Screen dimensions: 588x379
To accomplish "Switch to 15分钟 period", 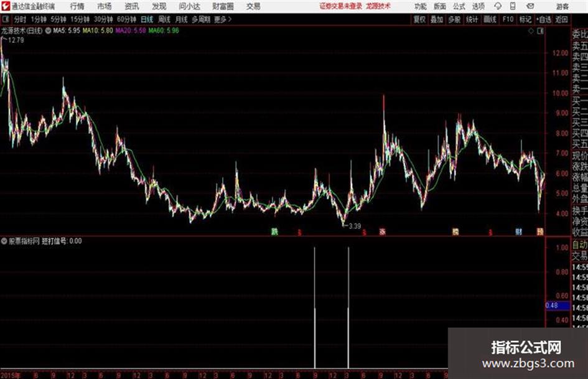I will 80,19.
